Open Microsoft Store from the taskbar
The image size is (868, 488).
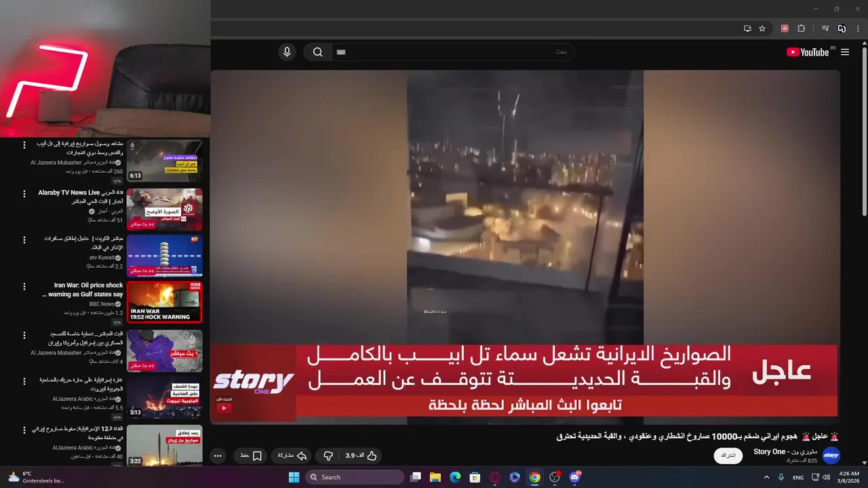475,477
